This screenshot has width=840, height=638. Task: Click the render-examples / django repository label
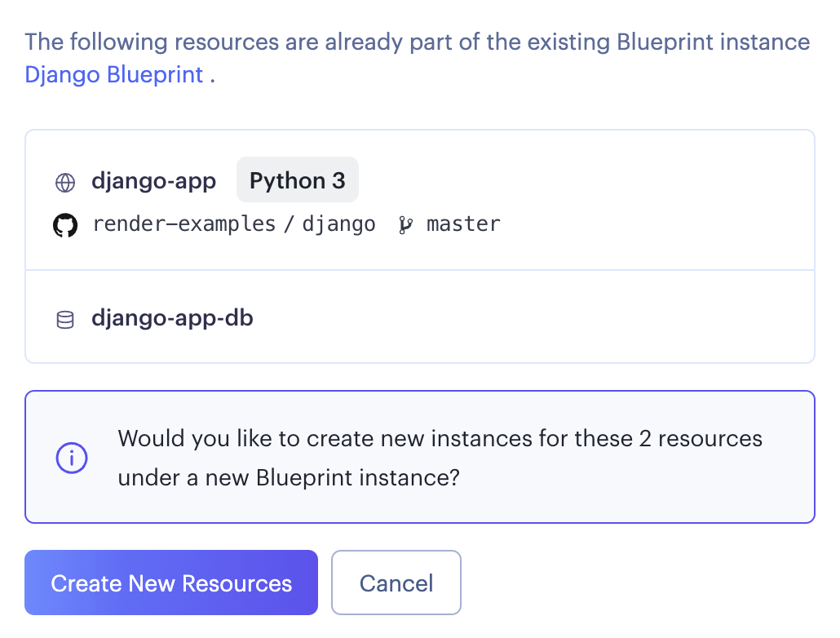[234, 224]
